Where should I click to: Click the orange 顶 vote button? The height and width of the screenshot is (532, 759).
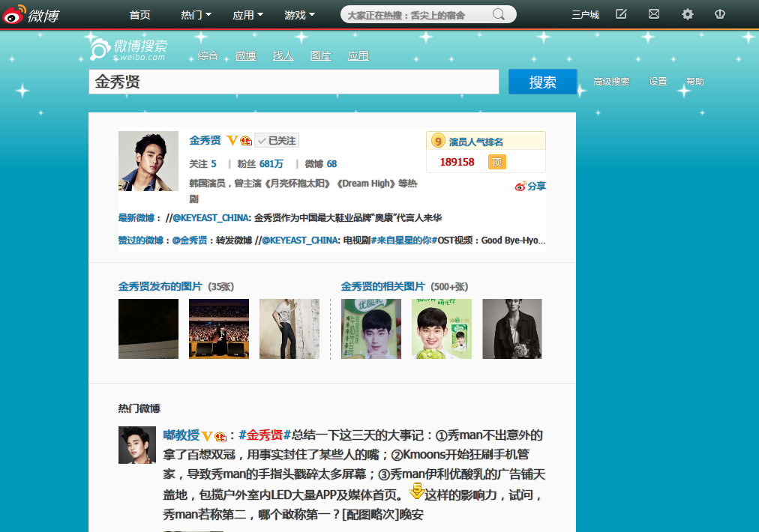point(497,162)
